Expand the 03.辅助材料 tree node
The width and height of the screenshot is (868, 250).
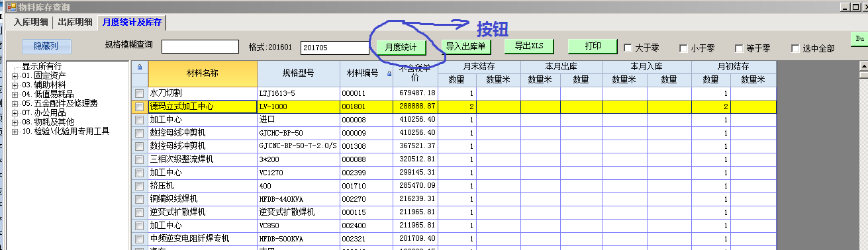click(15, 85)
